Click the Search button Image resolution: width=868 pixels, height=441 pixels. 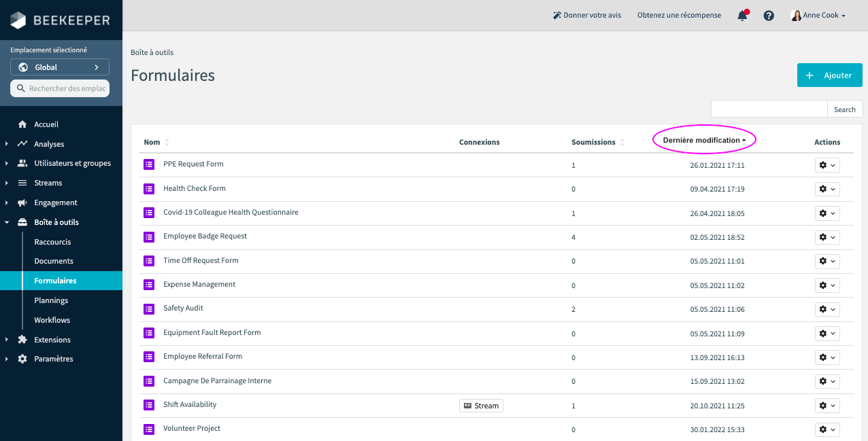pos(845,109)
